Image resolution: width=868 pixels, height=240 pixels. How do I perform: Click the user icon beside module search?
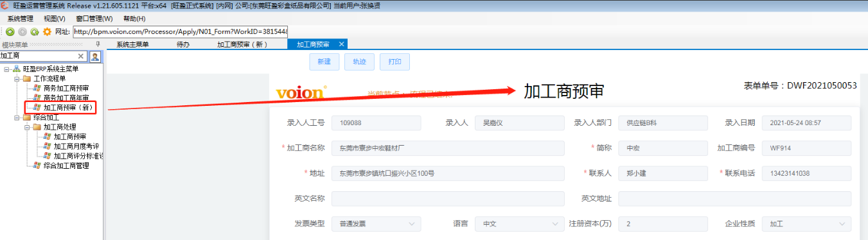(x=94, y=56)
